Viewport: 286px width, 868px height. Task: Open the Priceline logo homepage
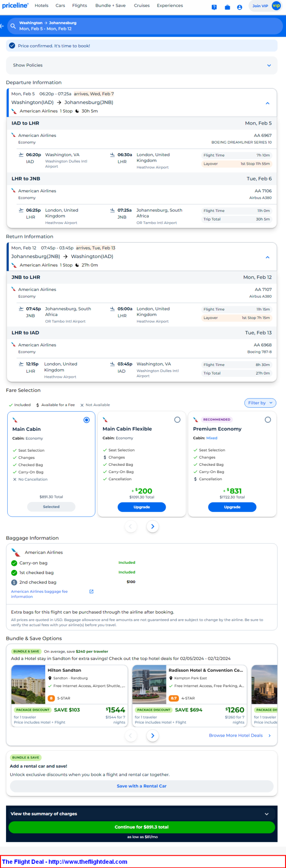[x=15, y=6]
